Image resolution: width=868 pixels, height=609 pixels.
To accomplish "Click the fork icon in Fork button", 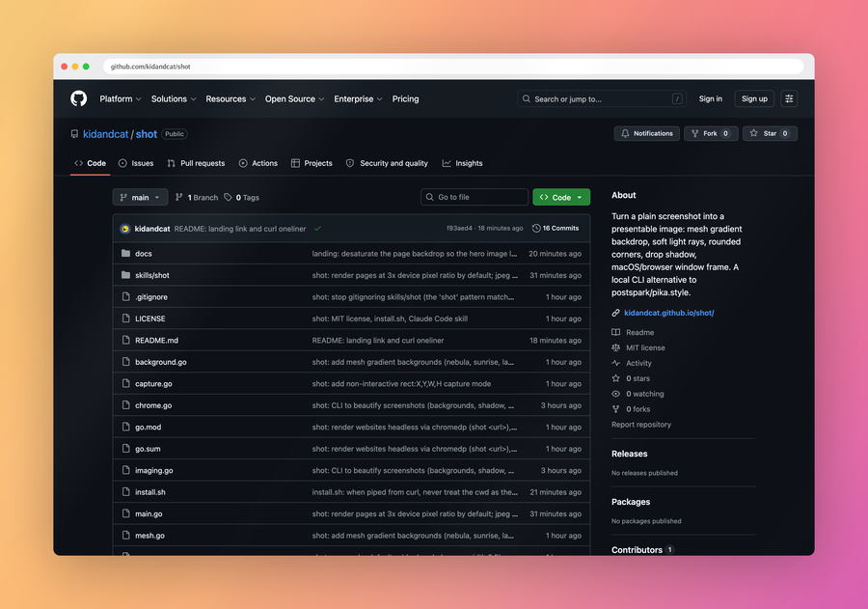I will [694, 133].
